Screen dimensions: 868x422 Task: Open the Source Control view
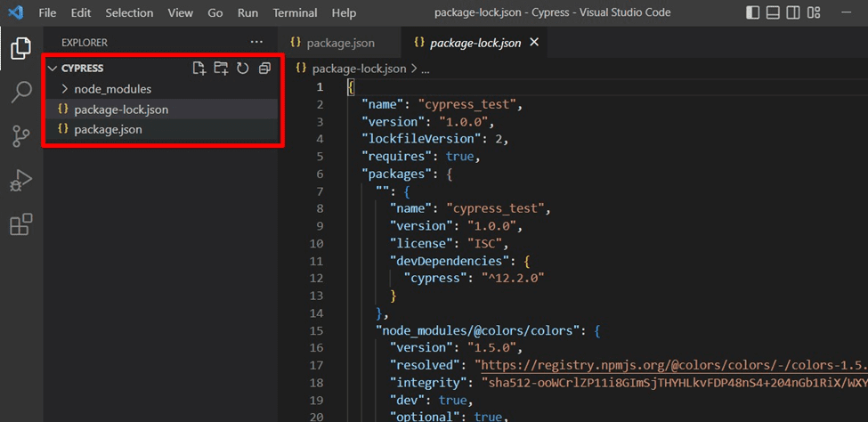[20, 135]
